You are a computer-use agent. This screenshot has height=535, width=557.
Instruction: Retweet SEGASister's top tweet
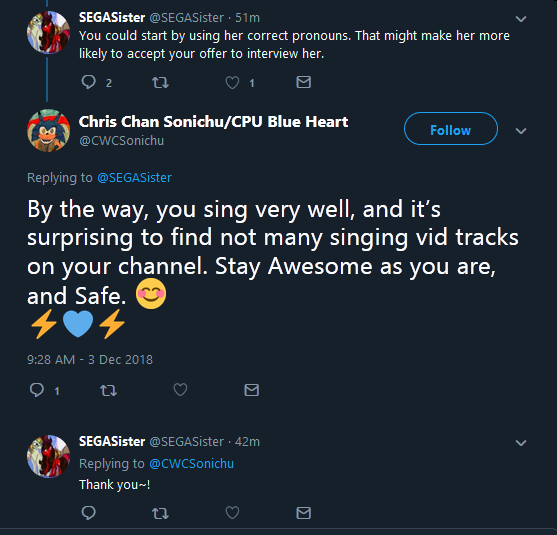click(160, 83)
